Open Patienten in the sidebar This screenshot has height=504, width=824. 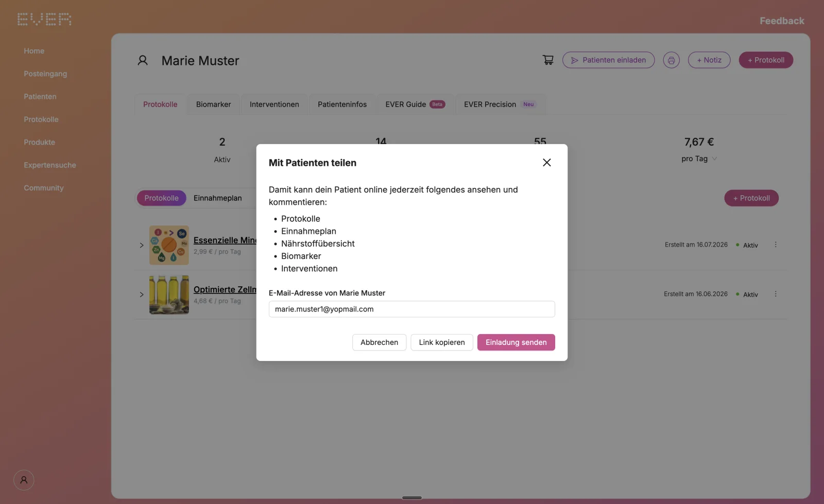[x=40, y=97]
